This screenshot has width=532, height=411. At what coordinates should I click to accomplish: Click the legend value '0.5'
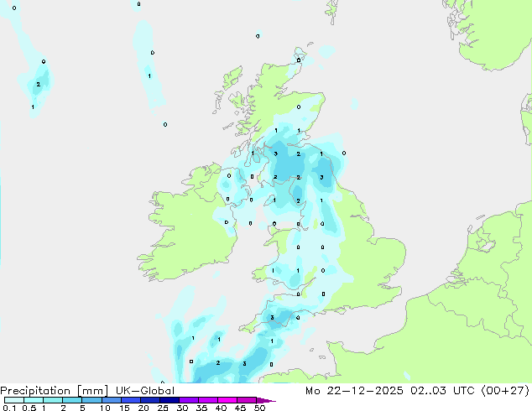(x=29, y=408)
